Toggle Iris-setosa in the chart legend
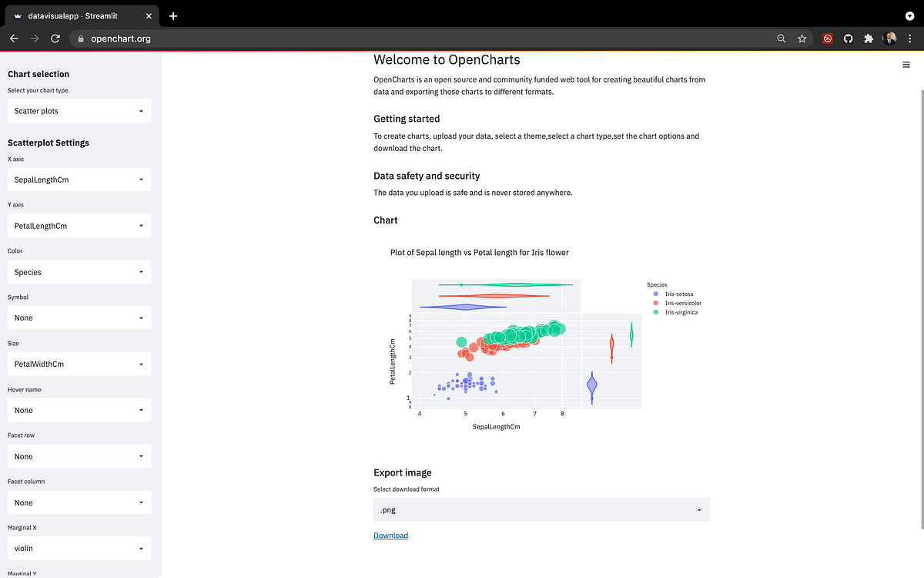The width and height of the screenshot is (924, 578). (x=679, y=294)
